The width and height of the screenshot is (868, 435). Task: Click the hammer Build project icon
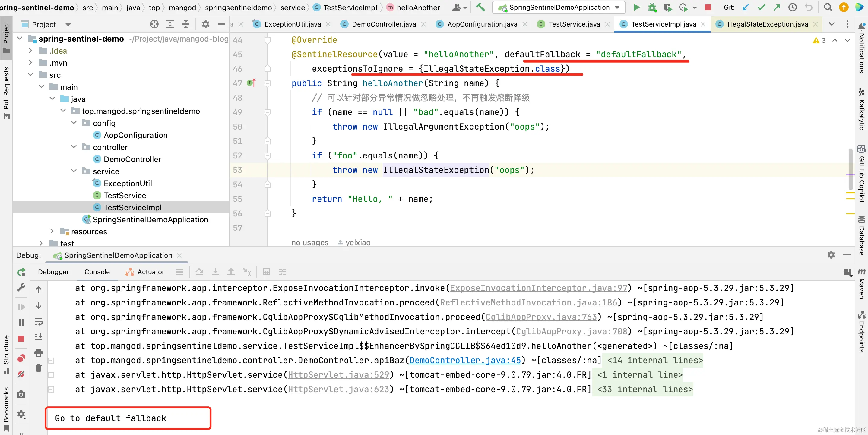pos(480,8)
